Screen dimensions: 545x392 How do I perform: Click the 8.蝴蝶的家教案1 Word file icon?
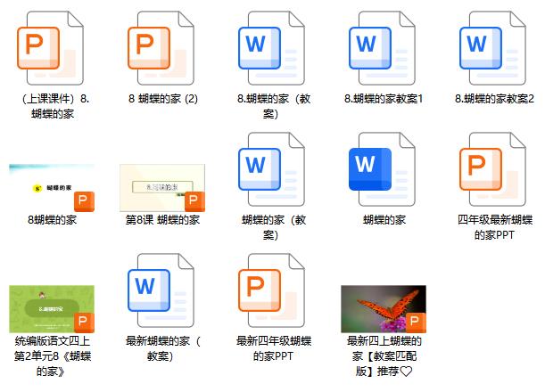pos(384,46)
